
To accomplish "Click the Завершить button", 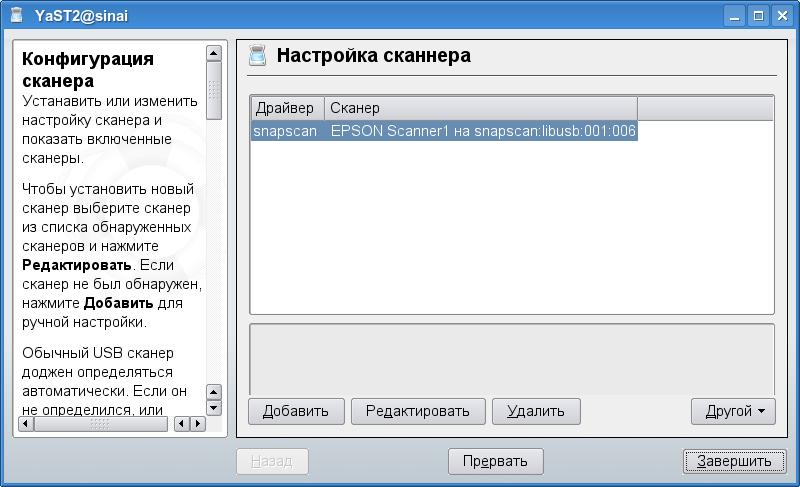I will click(x=734, y=461).
